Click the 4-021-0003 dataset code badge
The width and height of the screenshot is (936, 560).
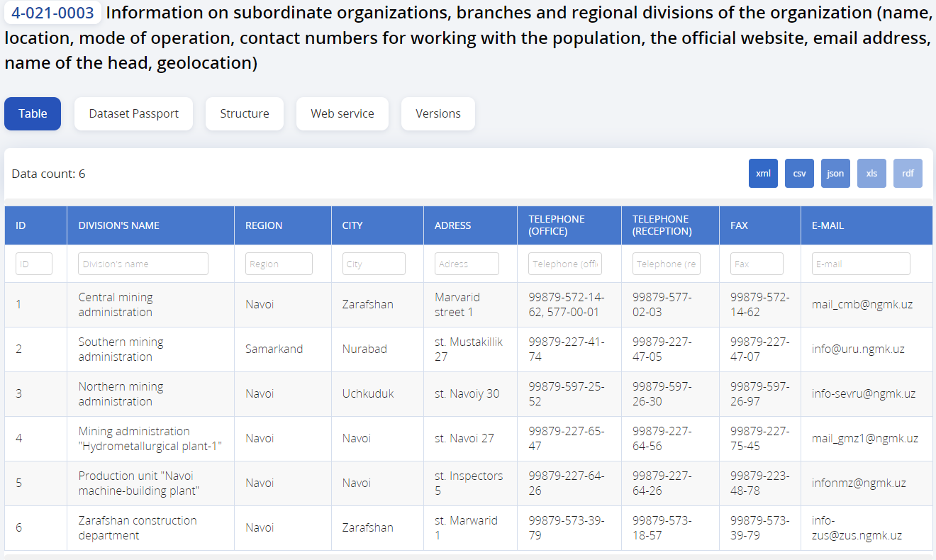pos(52,13)
